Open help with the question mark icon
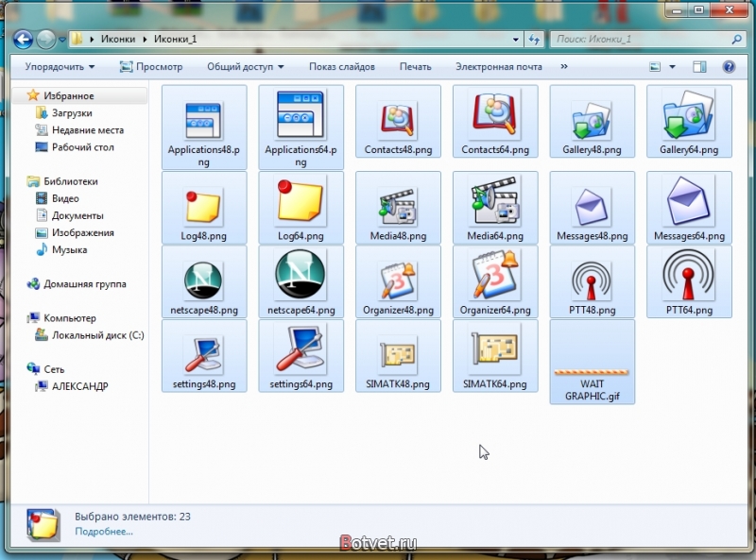Image resolution: width=756 pixels, height=560 pixels. 729,66
